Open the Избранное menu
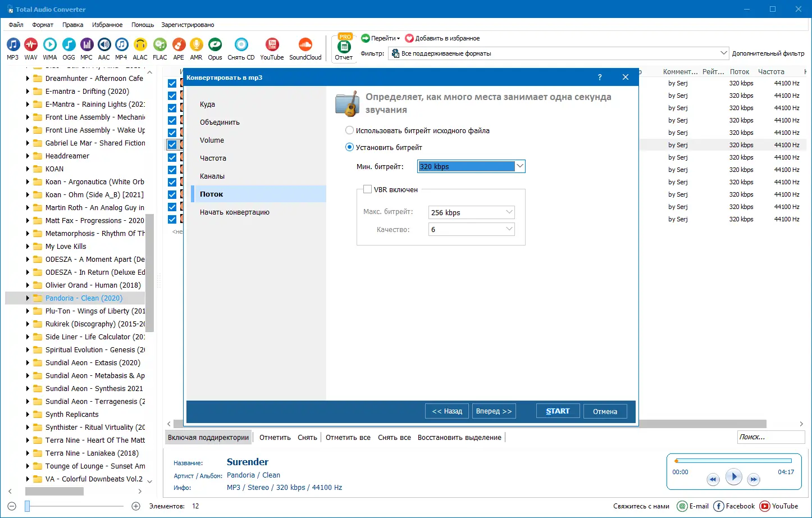Viewport: 812px width, 518px height. tap(107, 25)
